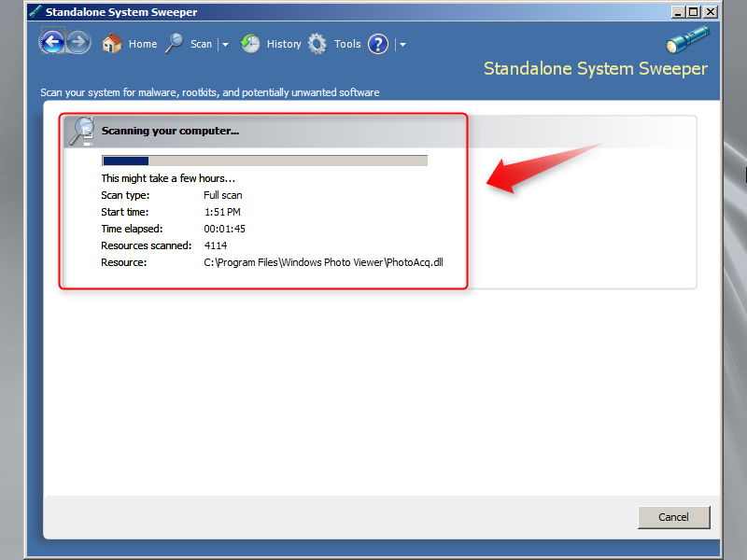Click the PhotoAcq.dll resource path text

coord(322,262)
